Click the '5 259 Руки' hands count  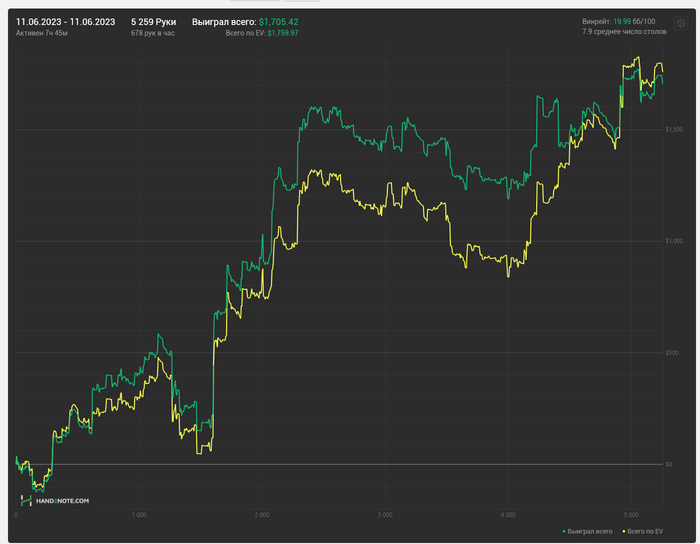[153, 21]
